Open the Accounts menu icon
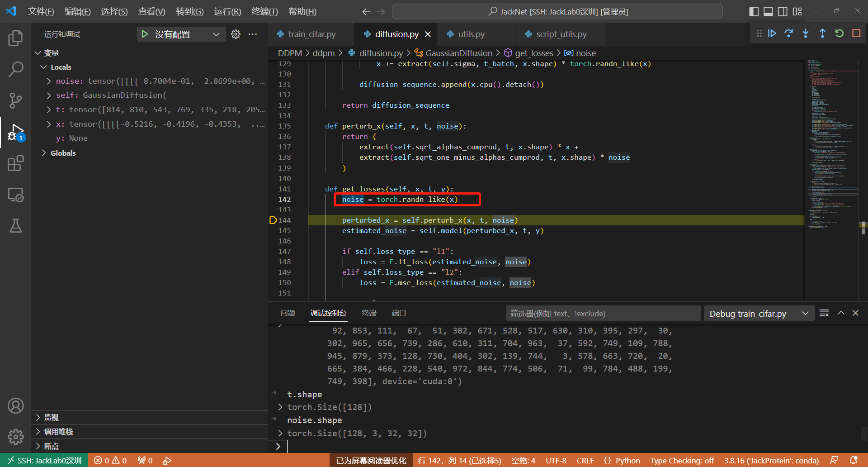Viewport: 868px width, 467px height. point(15,406)
